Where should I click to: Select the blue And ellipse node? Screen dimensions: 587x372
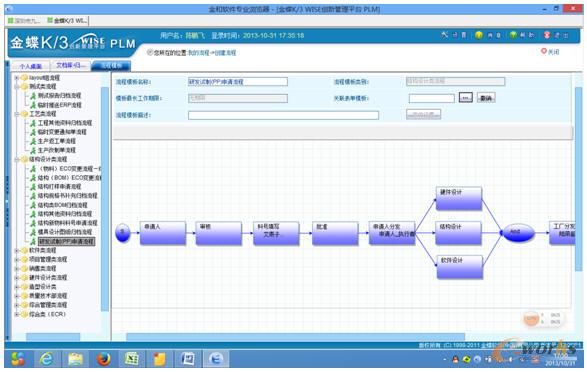coord(518,232)
